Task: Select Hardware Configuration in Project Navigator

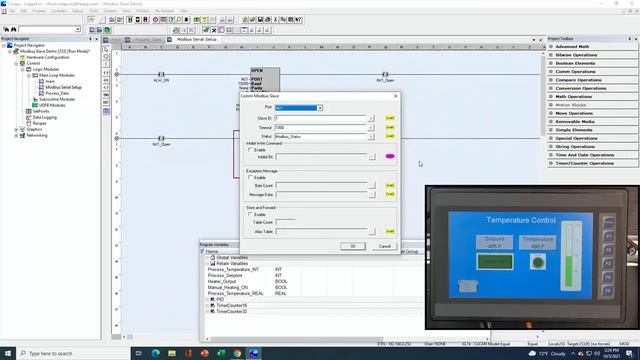Action: tap(47, 58)
